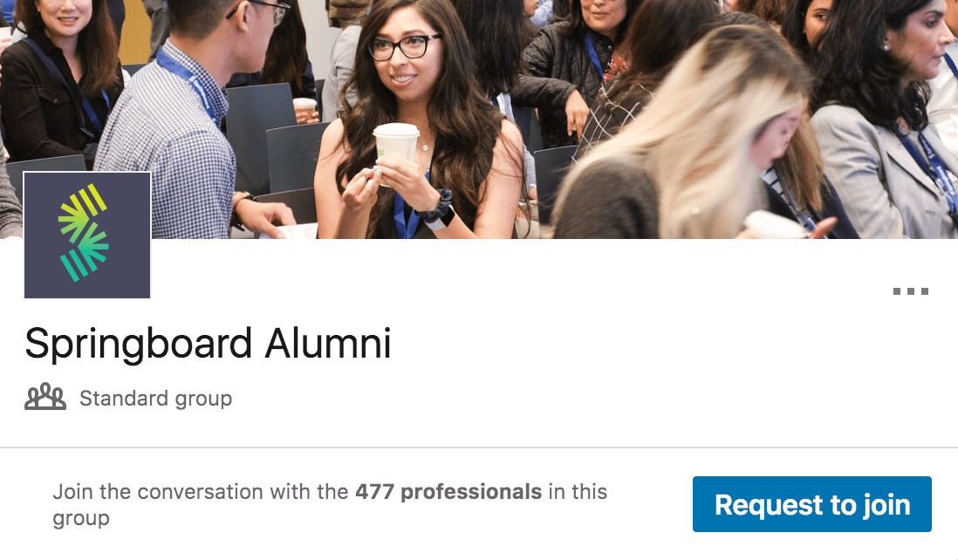Click the bold 477 professionals text
Viewport: 958px width, 560px height.
pos(448,491)
